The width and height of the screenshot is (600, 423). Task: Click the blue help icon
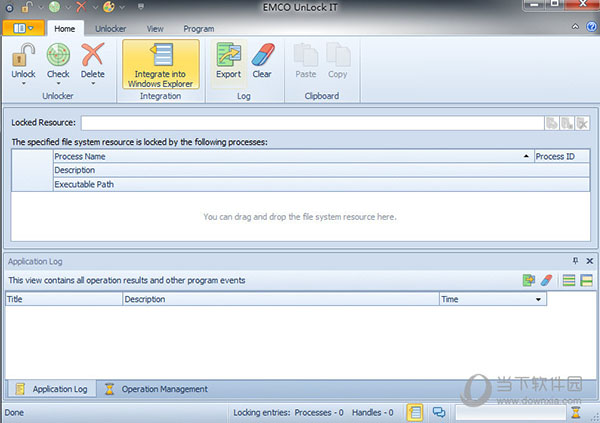pyautogui.click(x=591, y=27)
